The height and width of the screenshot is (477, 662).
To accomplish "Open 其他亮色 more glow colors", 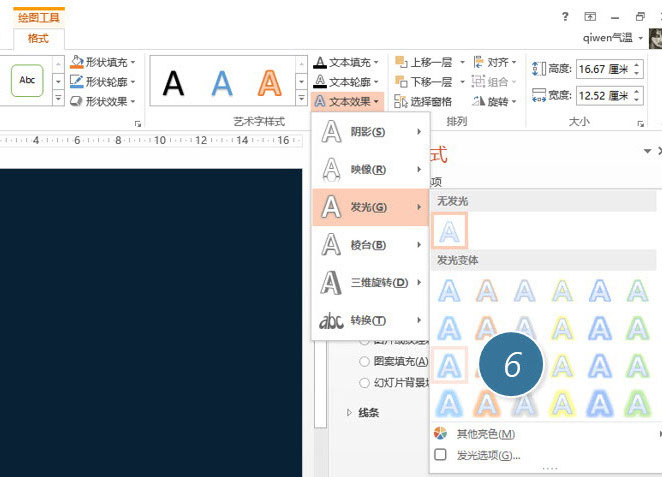I will [486, 434].
